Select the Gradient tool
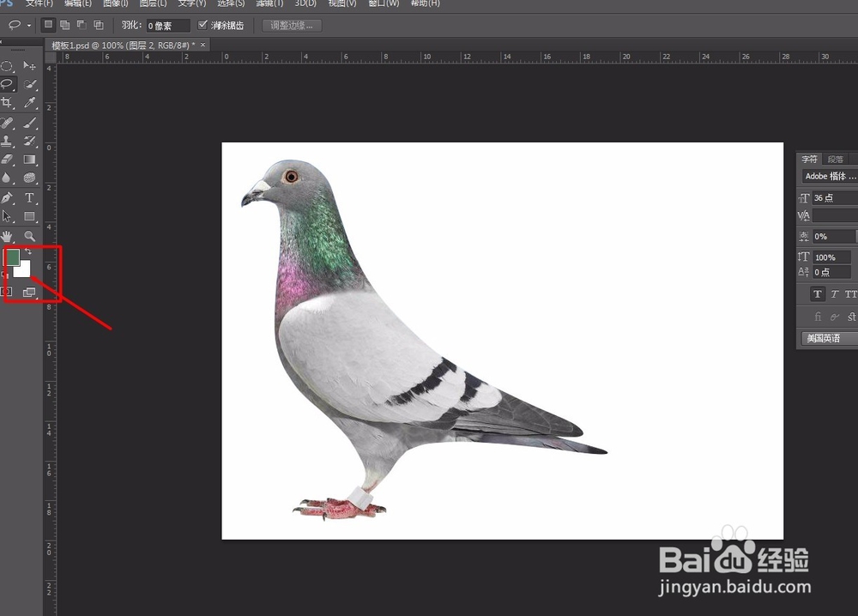Image resolution: width=858 pixels, height=616 pixels. [x=29, y=160]
